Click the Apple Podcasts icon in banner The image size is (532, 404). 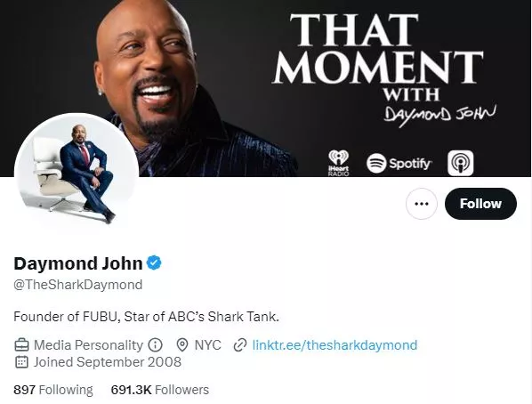pyautogui.click(x=461, y=163)
